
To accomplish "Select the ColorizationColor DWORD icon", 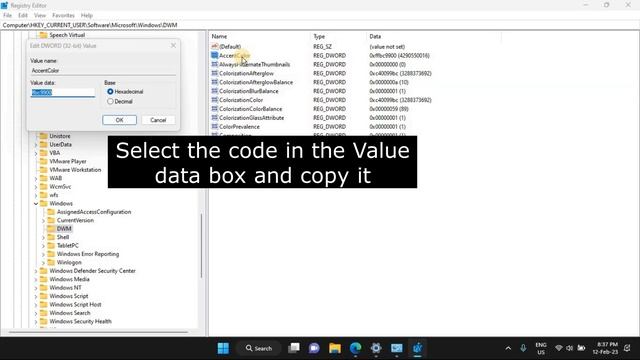I will (215, 100).
